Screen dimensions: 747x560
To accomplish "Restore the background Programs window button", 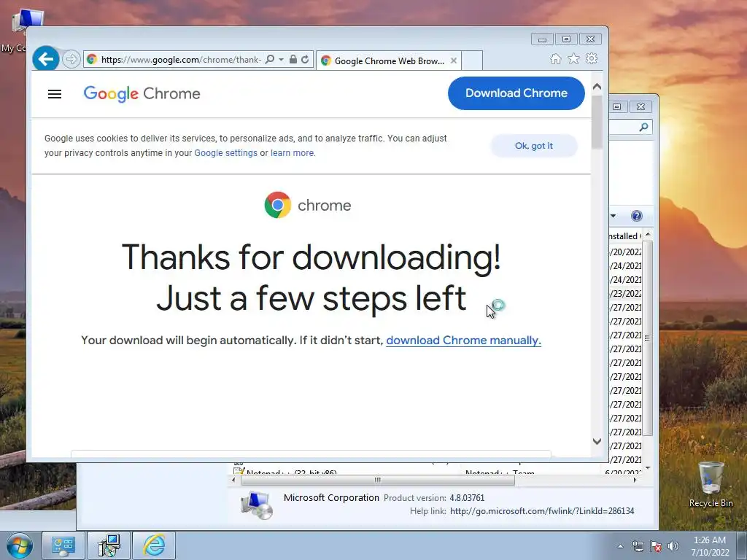I will point(617,106).
